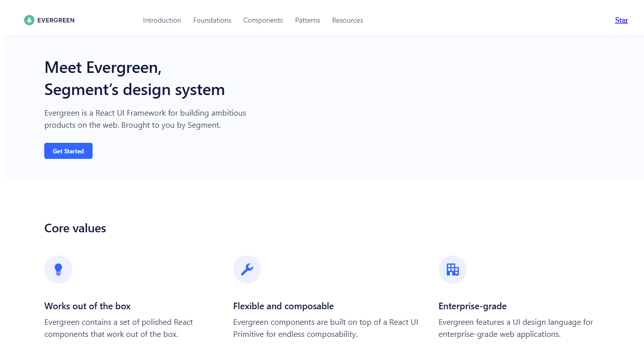644x362 pixels.
Task: Click the 'Meet Evergreen,' headline
Action: pyautogui.click(x=103, y=67)
